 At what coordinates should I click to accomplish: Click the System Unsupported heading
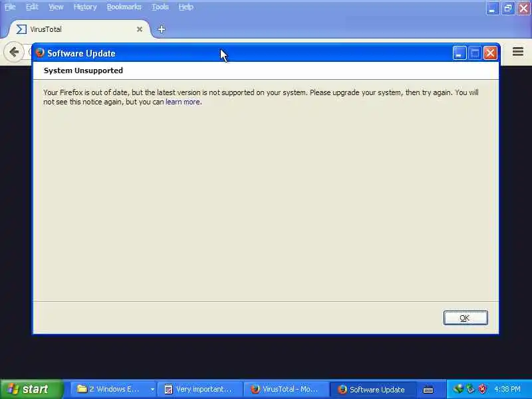(83, 70)
